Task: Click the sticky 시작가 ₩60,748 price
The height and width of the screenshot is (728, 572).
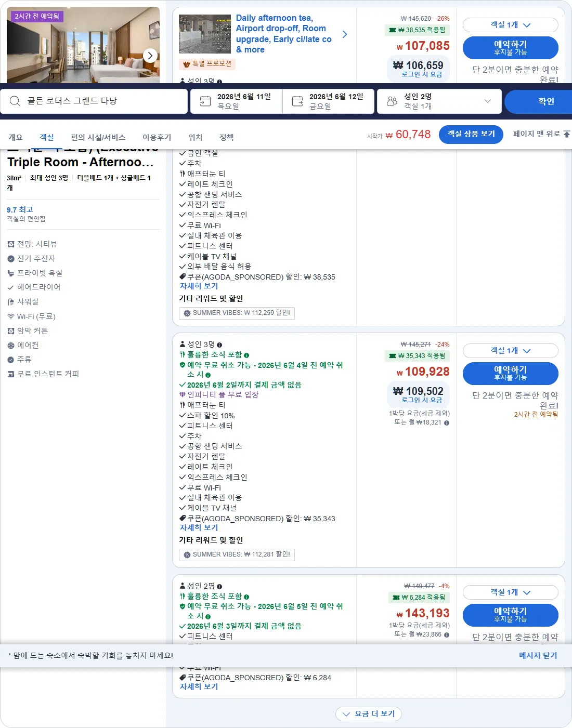Action: (399, 135)
